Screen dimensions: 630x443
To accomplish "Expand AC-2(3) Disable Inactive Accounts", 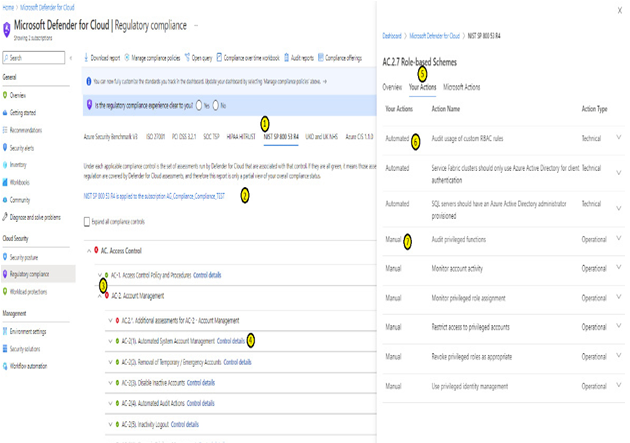I will 110,383.
